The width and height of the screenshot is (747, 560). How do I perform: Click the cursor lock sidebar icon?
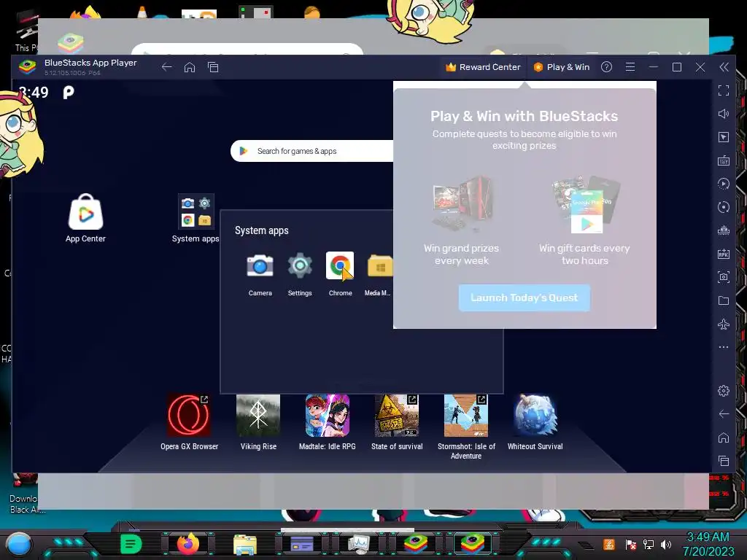(x=724, y=137)
